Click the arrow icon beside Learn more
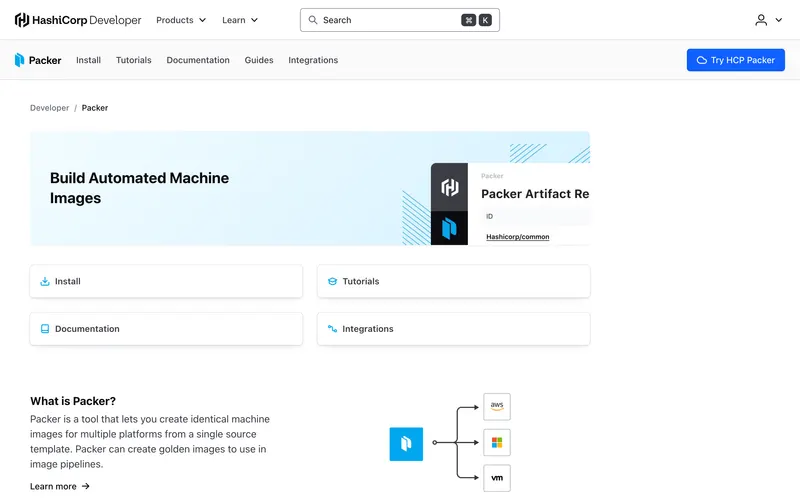800x500 pixels. point(85,486)
